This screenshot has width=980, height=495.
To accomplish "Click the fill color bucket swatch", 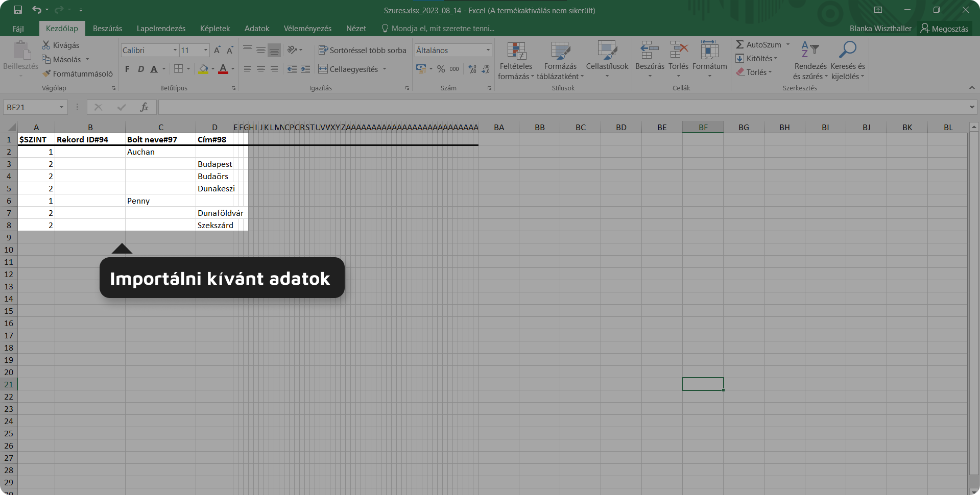I will point(203,69).
